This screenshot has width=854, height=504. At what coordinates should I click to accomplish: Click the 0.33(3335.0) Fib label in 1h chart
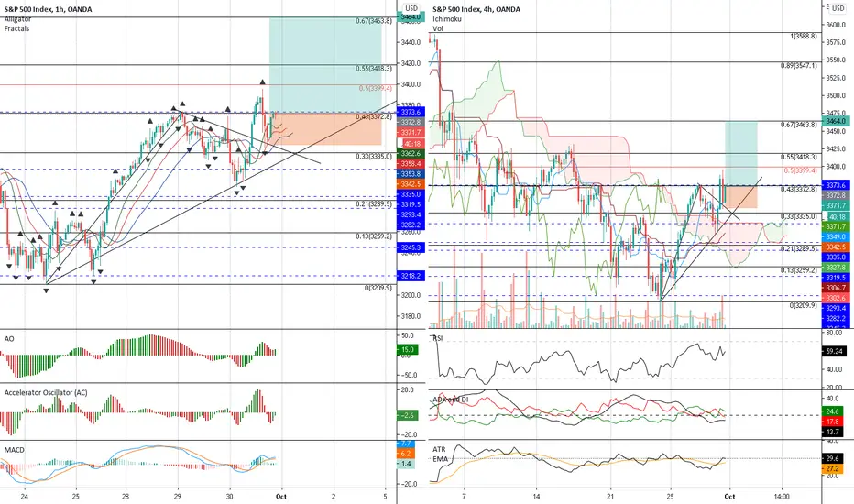374,157
